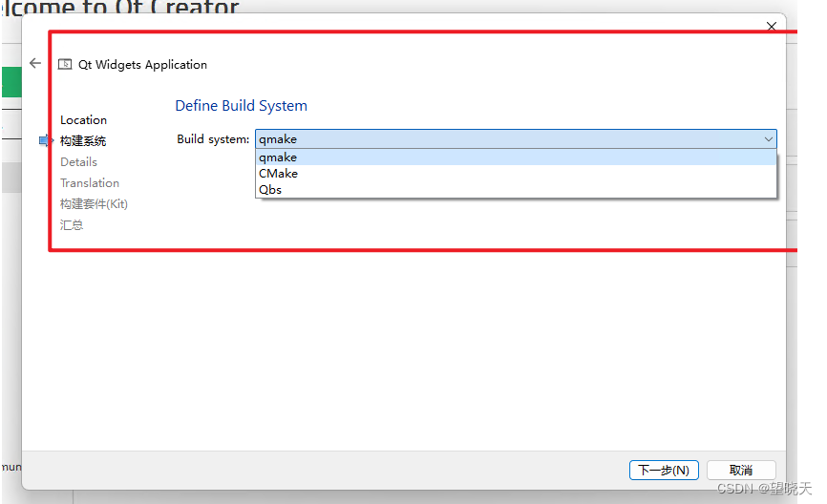This screenshot has height=504, width=827.
Task: Choose CMake from the dropdown list
Action: tap(516, 174)
